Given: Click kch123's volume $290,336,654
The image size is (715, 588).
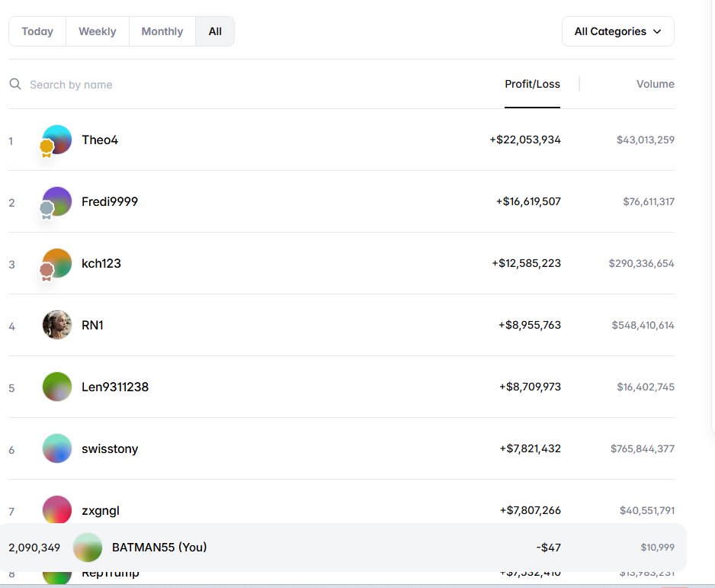Looking at the screenshot, I should [642, 263].
